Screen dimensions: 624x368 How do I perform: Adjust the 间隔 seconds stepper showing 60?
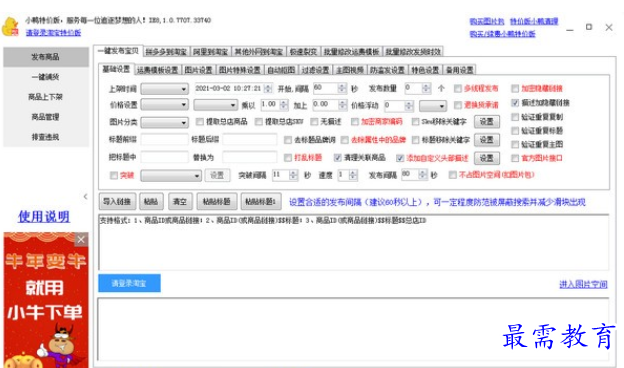pyautogui.click(x=342, y=88)
